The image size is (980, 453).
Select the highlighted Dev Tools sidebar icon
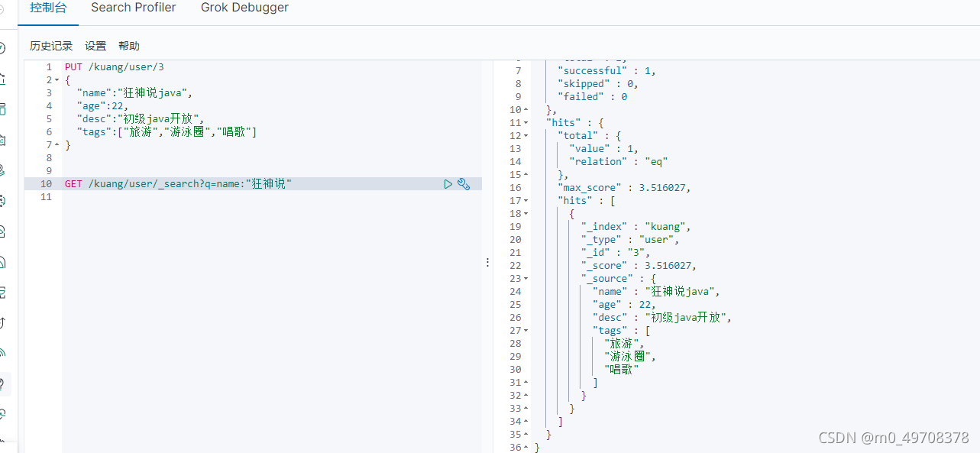coord(4,383)
